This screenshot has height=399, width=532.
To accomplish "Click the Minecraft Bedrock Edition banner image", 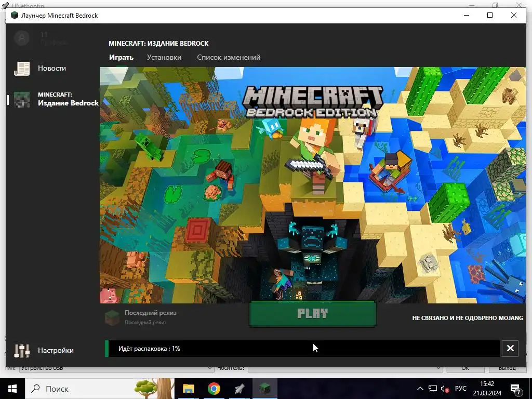I will pos(312,185).
